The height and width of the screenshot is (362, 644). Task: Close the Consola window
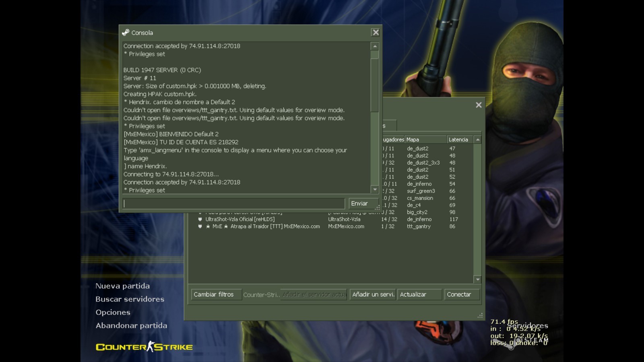click(x=376, y=33)
